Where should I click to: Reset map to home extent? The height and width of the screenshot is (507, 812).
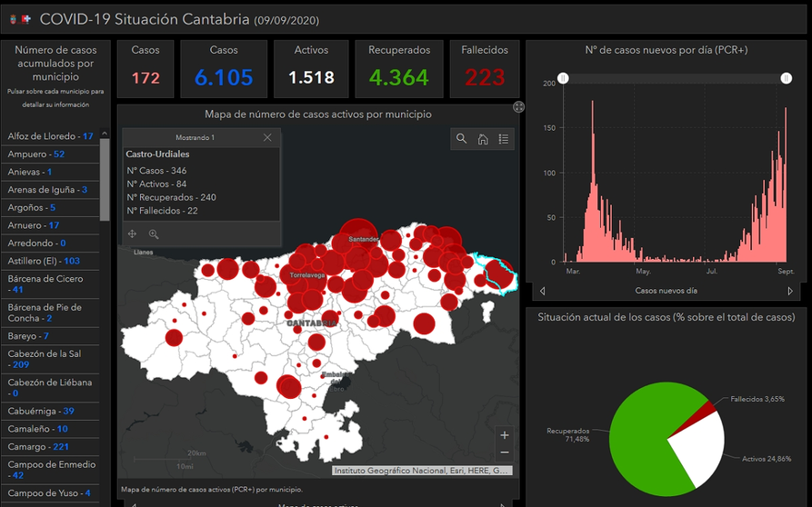tap(483, 139)
